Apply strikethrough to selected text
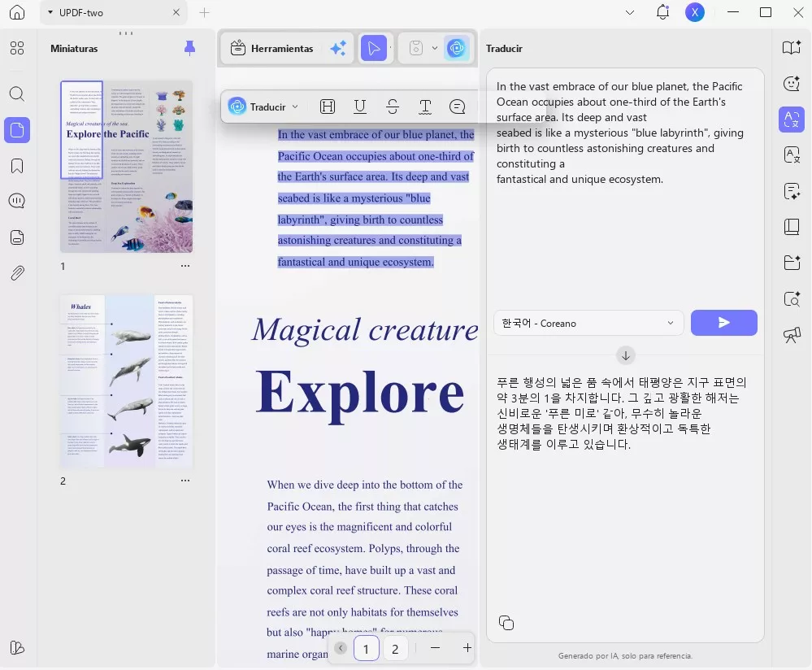The image size is (812, 670). (x=393, y=107)
